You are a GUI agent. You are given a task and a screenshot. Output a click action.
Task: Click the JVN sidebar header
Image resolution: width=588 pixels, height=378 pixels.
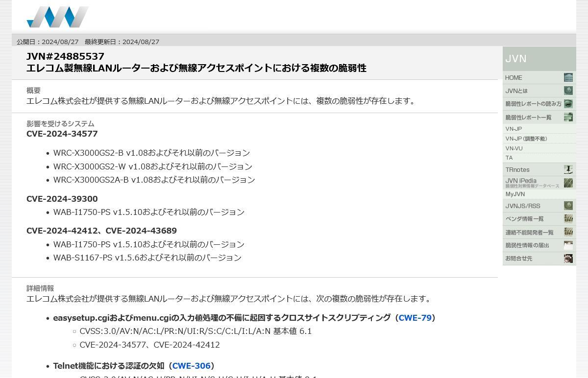tap(539, 59)
